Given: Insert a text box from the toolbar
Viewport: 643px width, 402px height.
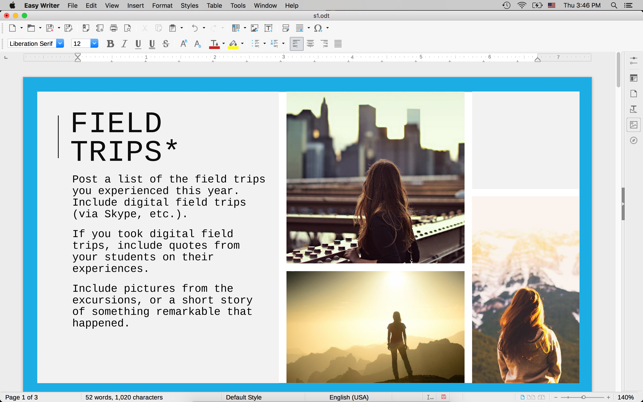Looking at the screenshot, I should tap(268, 28).
